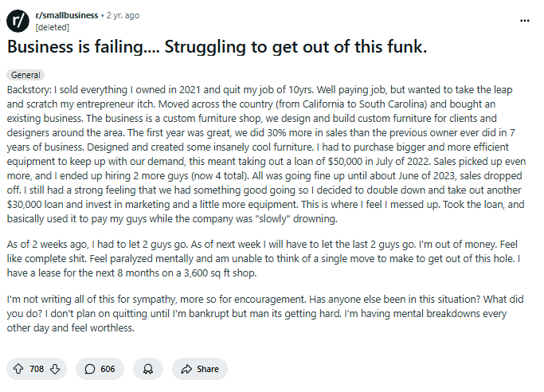Click the share arrow icon
Screen dimensions: 544x392
(x=186, y=369)
